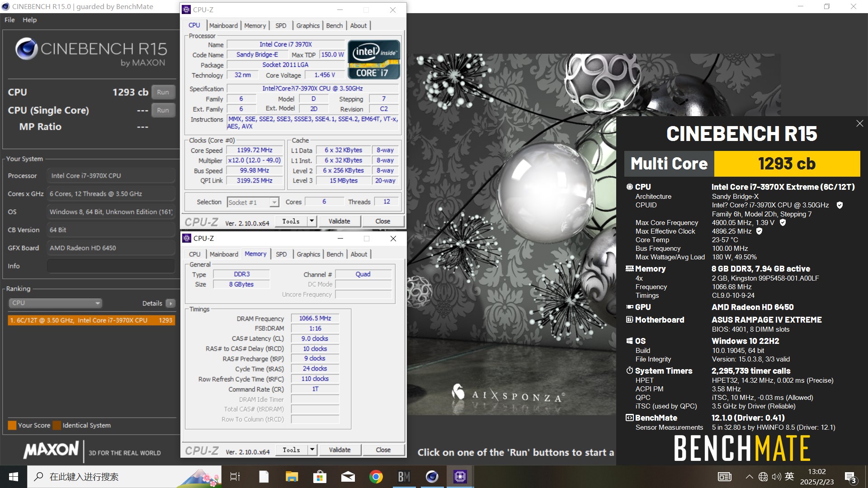Viewport: 868px width, 488px height.
Task: Open the Mail app in the taskbar
Action: (x=348, y=477)
